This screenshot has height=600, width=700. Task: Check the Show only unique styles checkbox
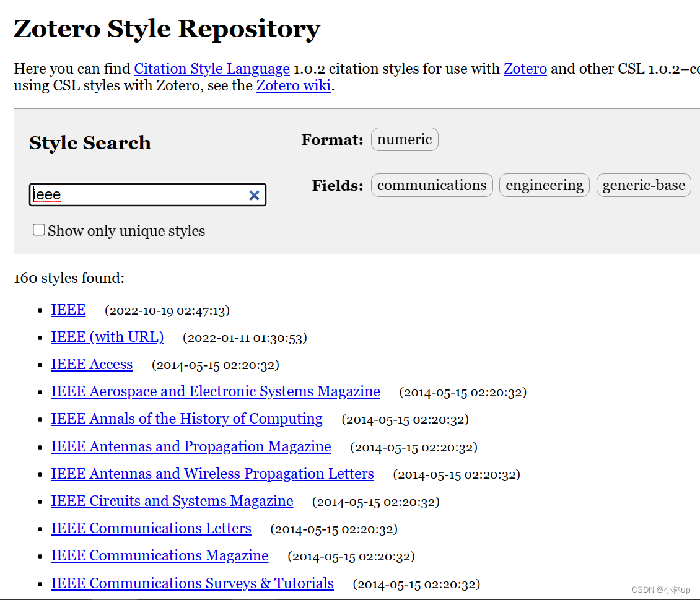pos(39,230)
